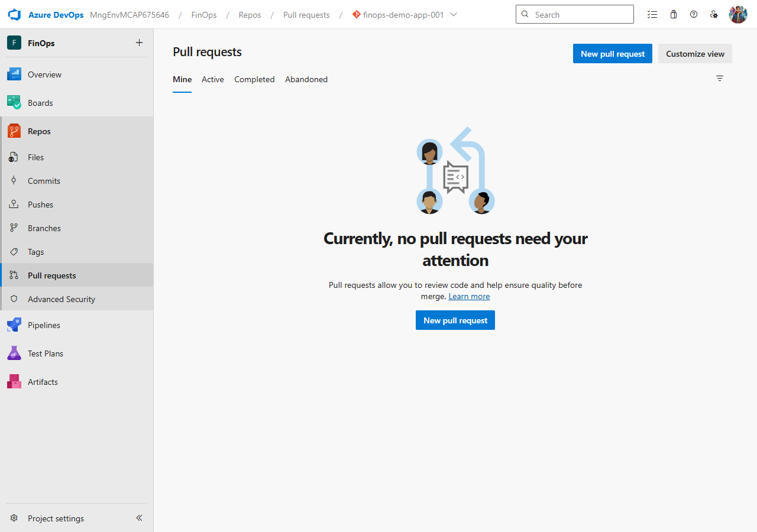Open the User settings icon in header
The width and height of the screenshot is (757, 532).
714,15
